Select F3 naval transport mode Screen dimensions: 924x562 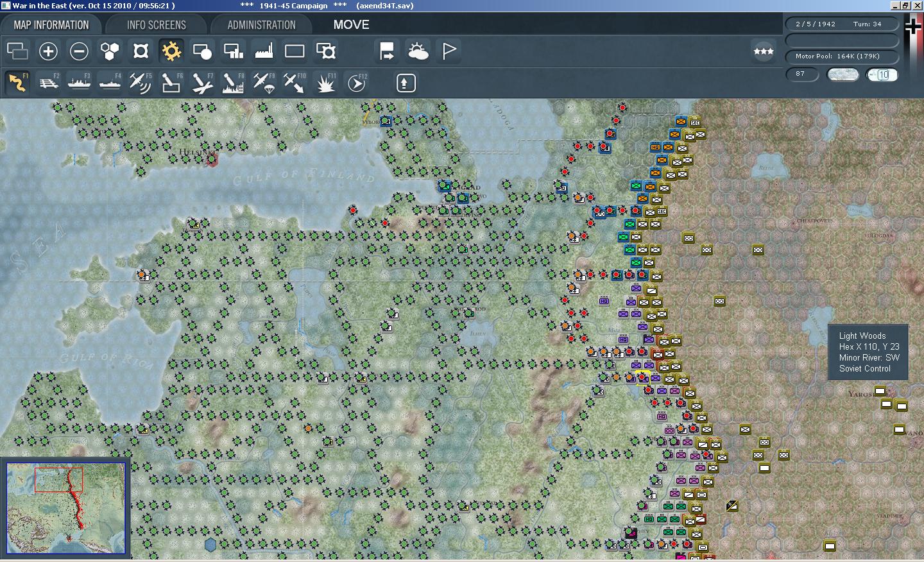pos(79,83)
